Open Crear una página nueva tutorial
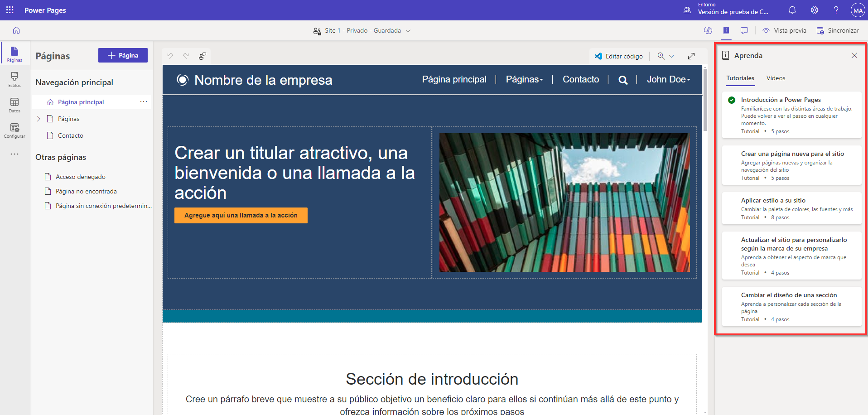The width and height of the screenshot is (868, 415). click(791, 165)
